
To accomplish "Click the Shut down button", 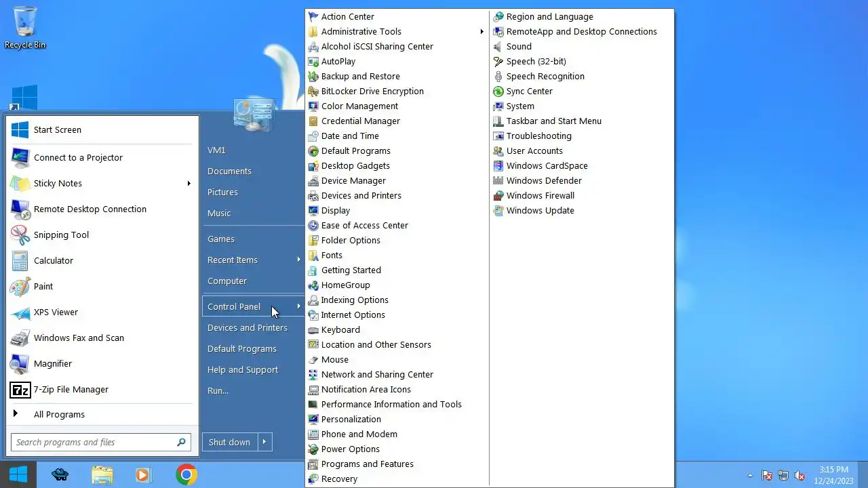I will (229, 442).
